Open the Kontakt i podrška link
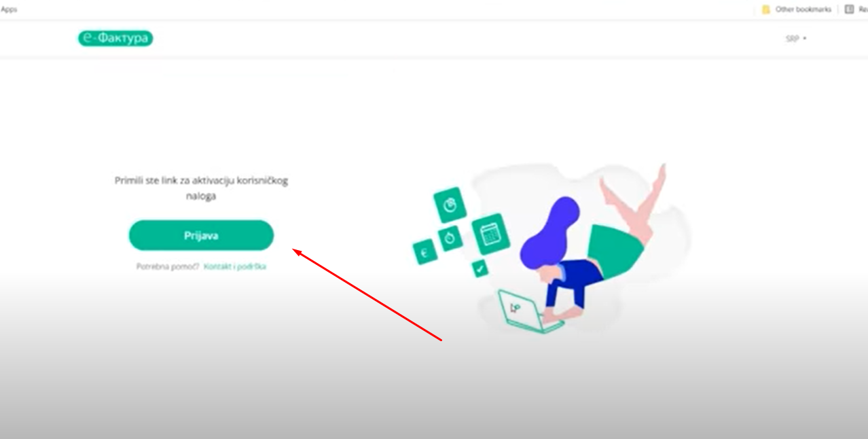The height and width of the screenshot is (439, 868). point(234,266)
